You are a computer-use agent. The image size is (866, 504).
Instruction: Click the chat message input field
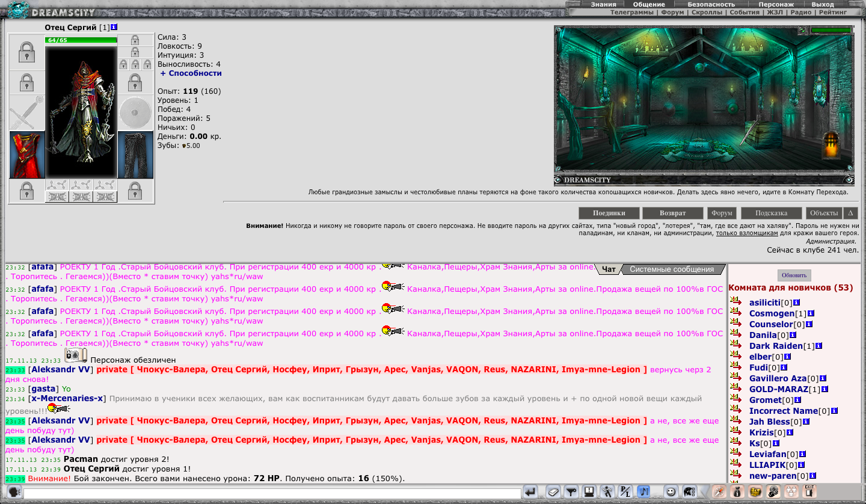click(x=272, y=493)
